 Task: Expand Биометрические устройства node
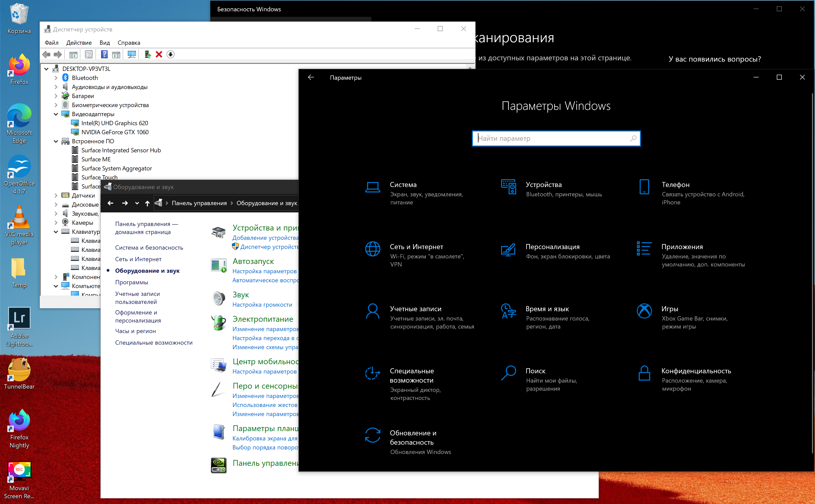(x=56, y=105)
